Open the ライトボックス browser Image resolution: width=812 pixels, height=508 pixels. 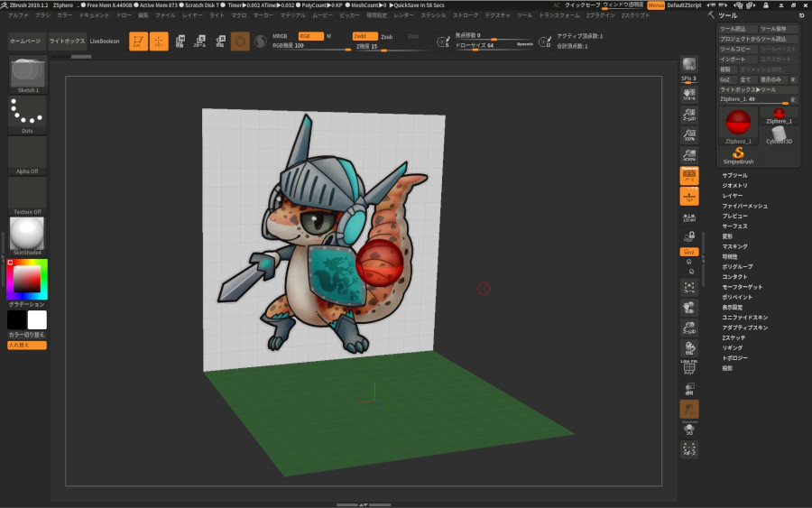tap(68, 41)
